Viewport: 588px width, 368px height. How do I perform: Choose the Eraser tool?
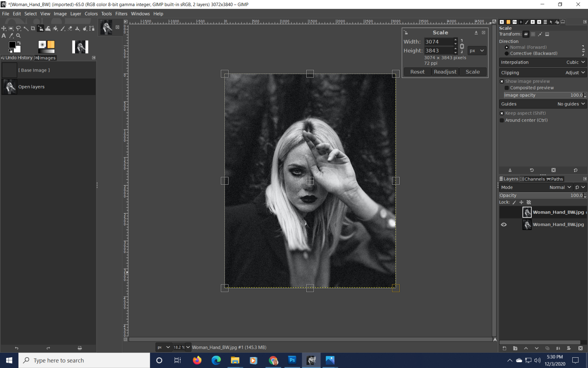(70, 28)
